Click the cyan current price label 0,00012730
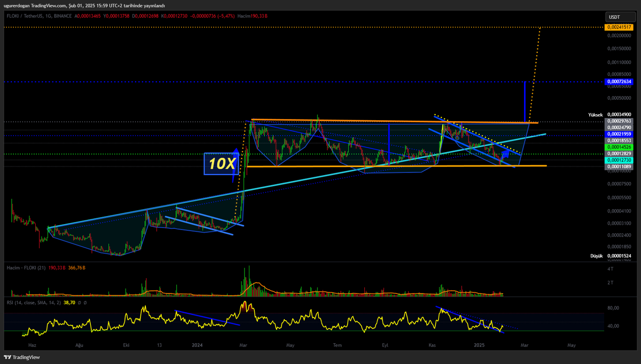This screenshot has height=364, width=641. click(x=618, y=160)
